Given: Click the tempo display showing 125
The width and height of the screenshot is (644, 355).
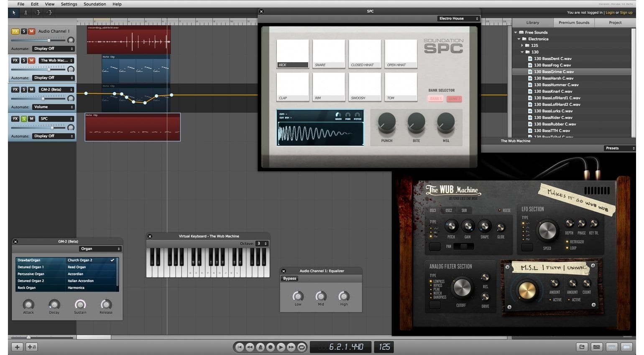Looking at the screenshot, I should 384,347.
